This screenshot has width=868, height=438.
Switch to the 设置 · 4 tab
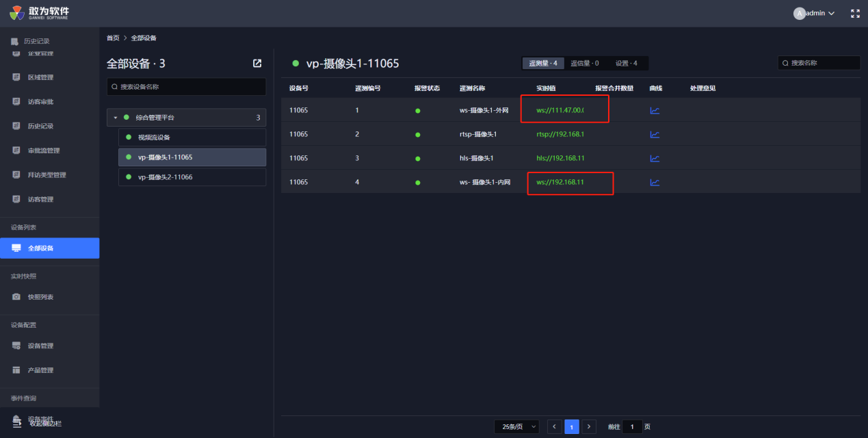coord(626,64)
